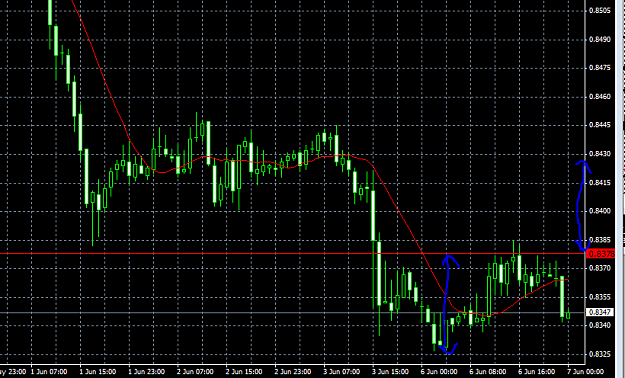The image size is (625, 378).
Task: Click the 0.8505 price axis label
Action: (600, 11)
